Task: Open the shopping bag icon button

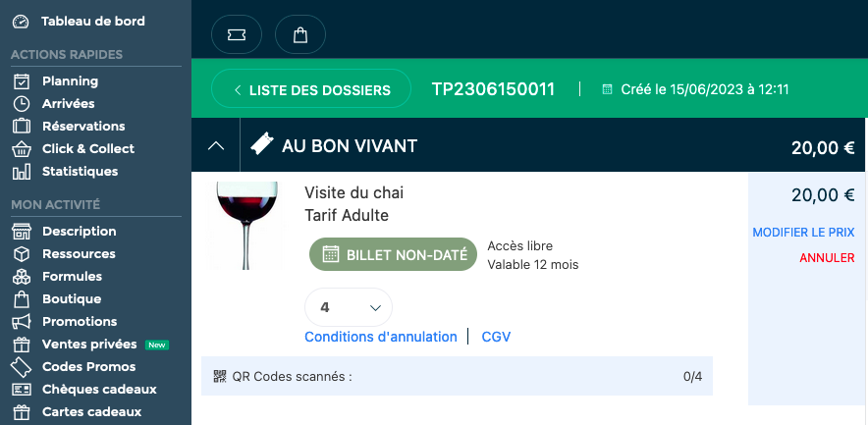Action: (x=300, y=34)
